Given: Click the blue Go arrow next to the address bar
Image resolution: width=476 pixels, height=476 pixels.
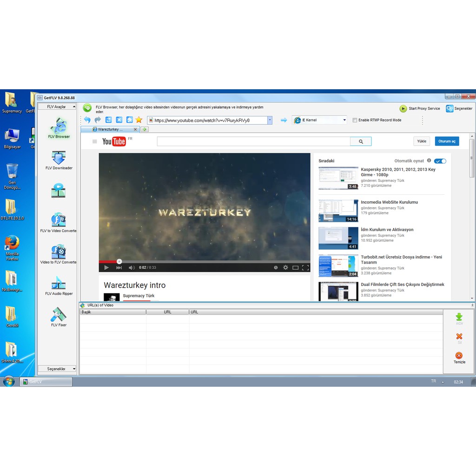Looking at the screenshot, I should point(284,120).
